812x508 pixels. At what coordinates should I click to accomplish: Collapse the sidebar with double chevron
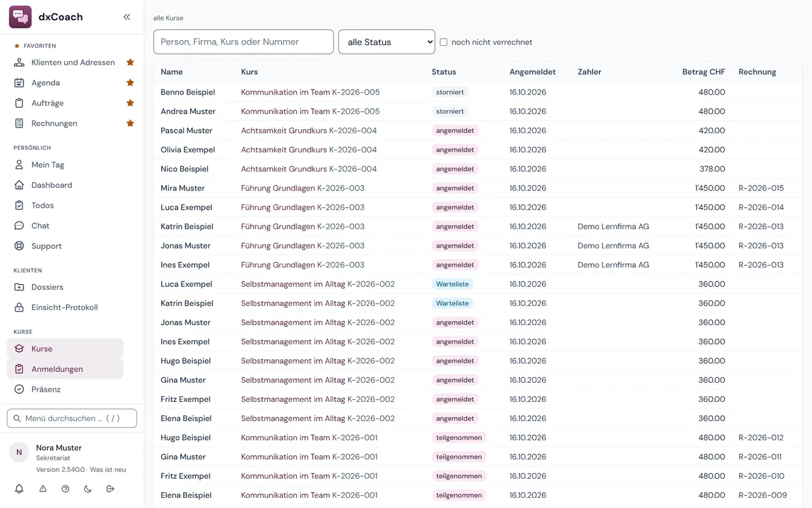[127, 17]
